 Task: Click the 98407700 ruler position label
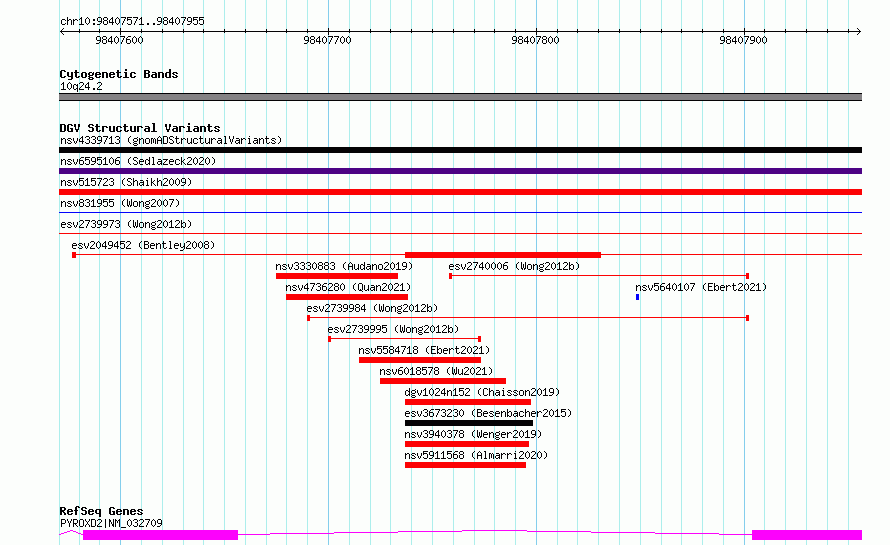click(328, 40)
